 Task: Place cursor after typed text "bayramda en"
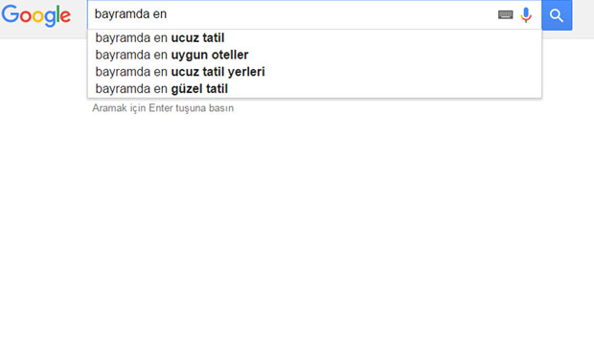(168, 14)
